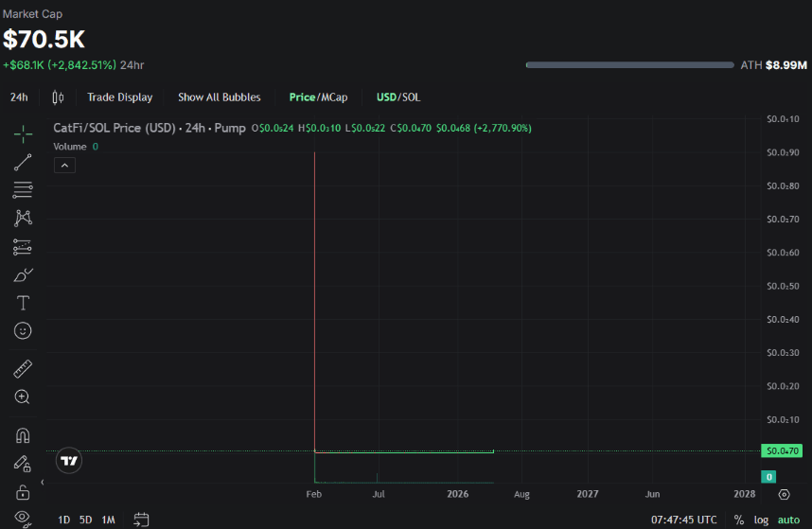Expand the drawing toolbar side arrow
812x529 pixels.
pyautogui.click(x=43, y=483)
